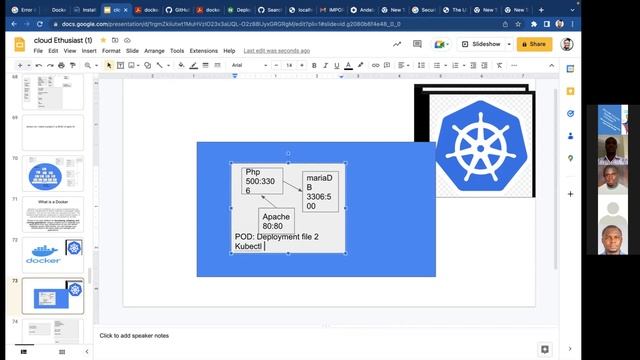Click the Border dash icon

218,65
